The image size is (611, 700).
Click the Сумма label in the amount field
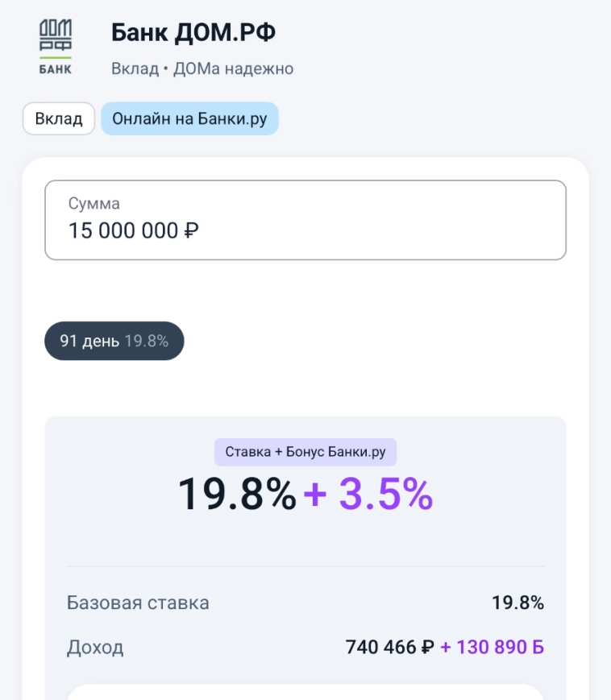pyautogui.click(x=94, y=204)
